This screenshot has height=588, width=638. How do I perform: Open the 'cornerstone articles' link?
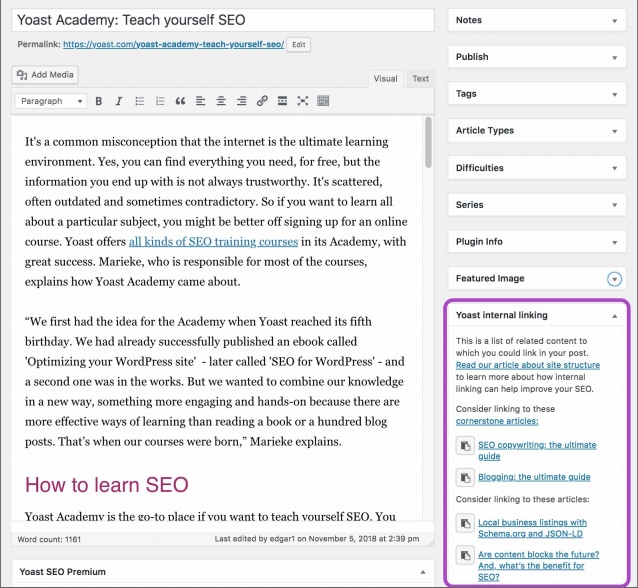tap(497, 421)
